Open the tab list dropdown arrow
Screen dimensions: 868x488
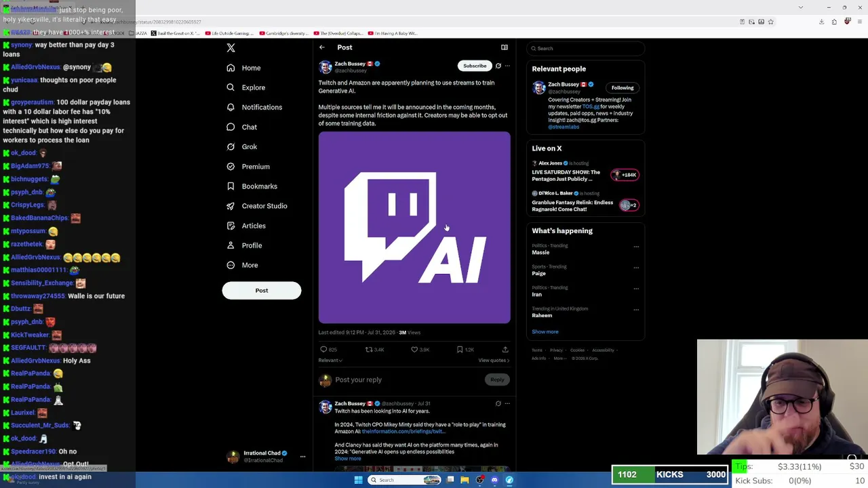tap(800, 7)
